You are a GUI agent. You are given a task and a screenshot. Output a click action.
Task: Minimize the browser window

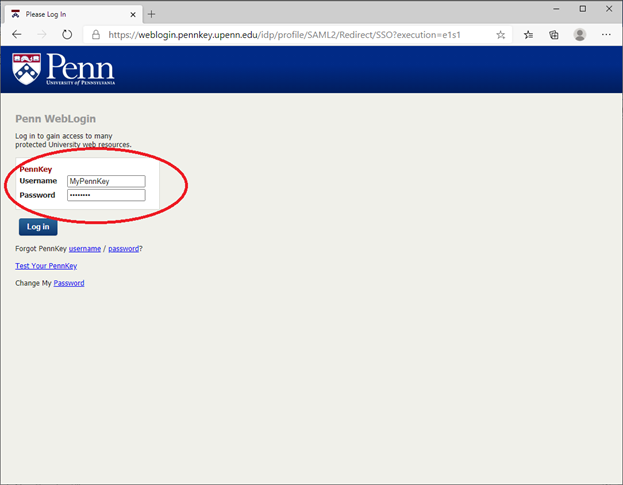556,9
